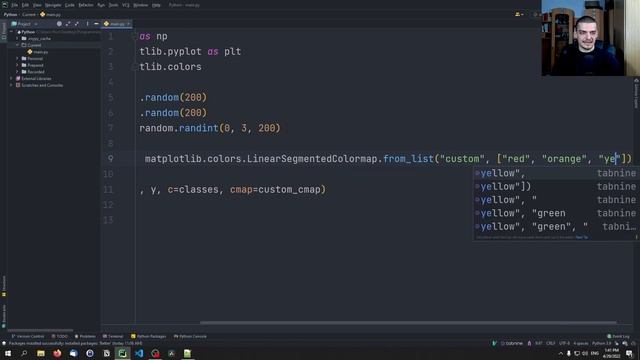
Task: Hide the Project panel with minus icon
Action: [96, 24]
